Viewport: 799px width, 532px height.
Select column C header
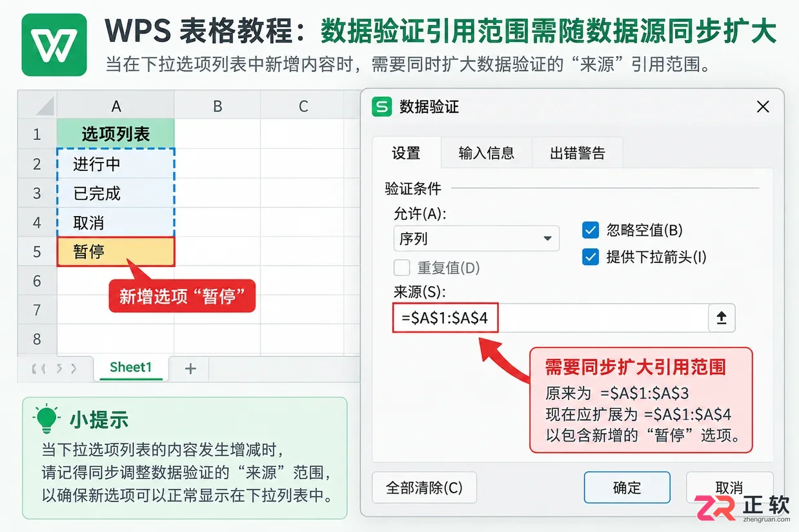coord(303,106)
